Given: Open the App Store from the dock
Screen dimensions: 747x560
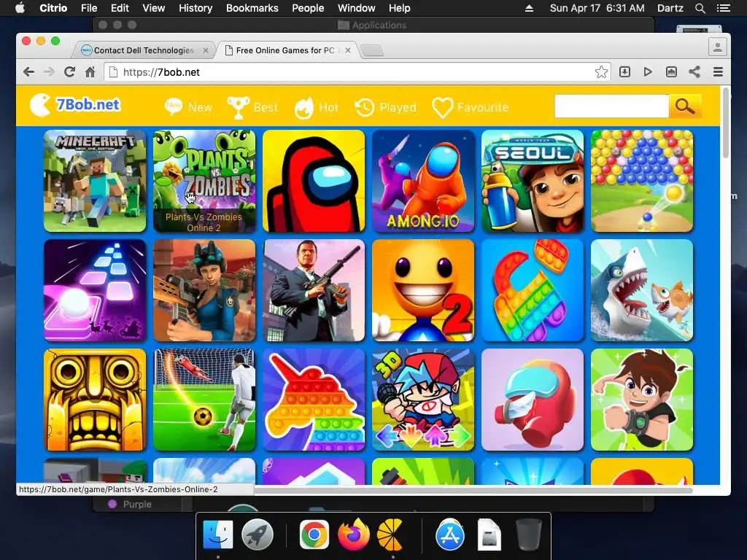Looking at the screenshot, I should [x=449, y=534].
